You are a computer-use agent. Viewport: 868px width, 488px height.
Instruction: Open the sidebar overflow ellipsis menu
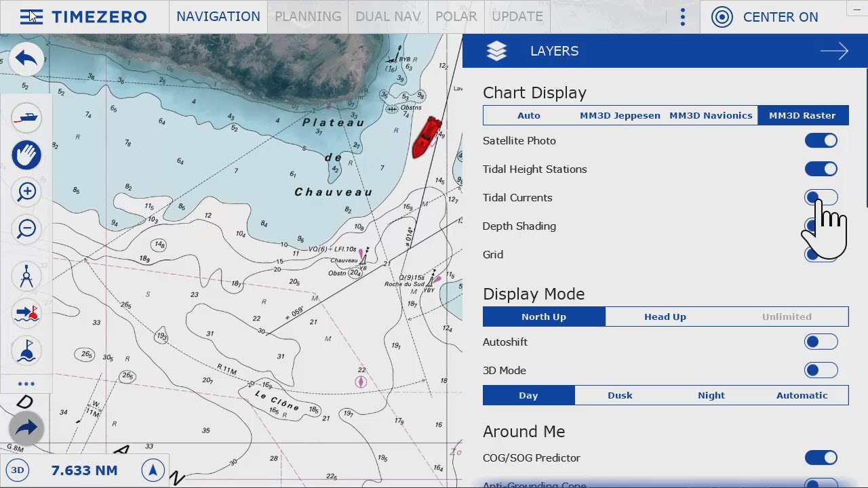pyautogui.click(x=26, y=384)
